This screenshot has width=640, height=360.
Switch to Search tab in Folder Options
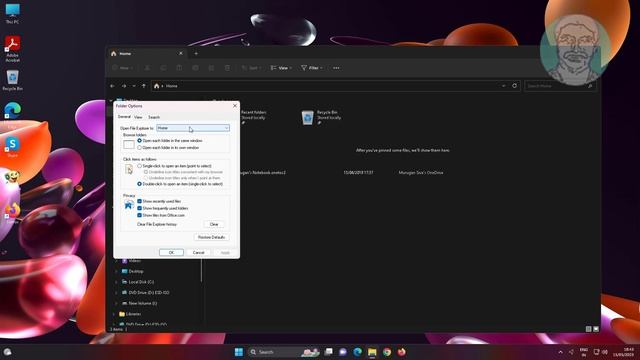click(x=154, y=117)
